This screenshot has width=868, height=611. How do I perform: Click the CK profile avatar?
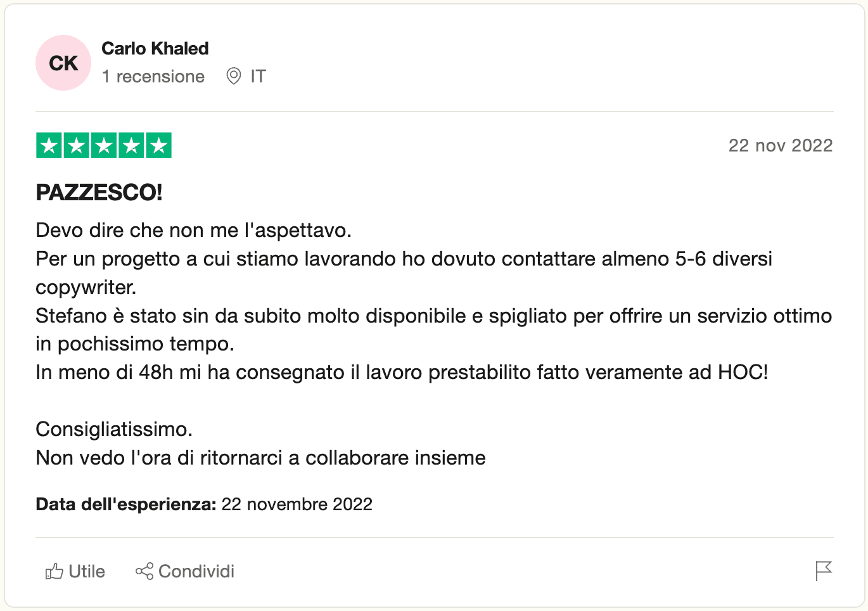pos(63,63)
